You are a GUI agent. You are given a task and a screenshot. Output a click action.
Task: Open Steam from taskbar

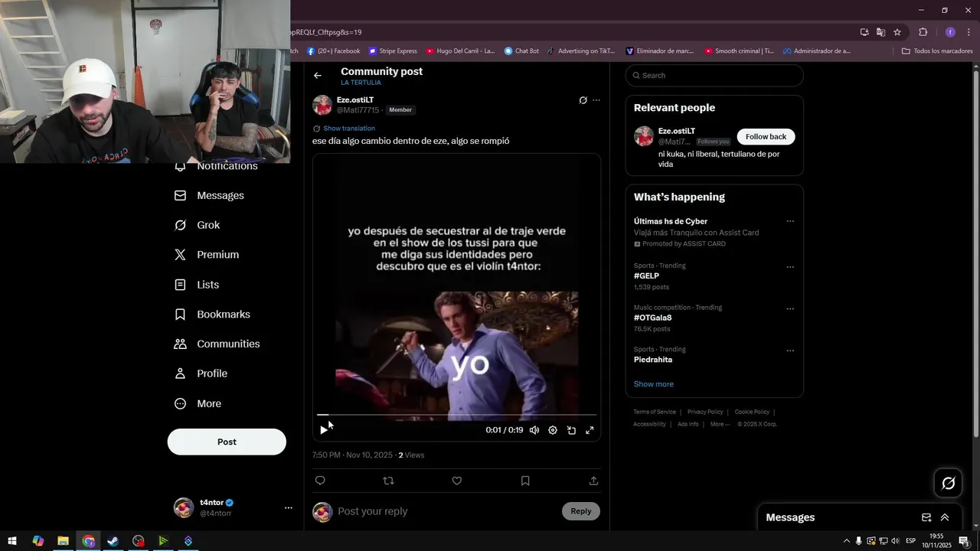pyautogui.click(x=113, y=541)
